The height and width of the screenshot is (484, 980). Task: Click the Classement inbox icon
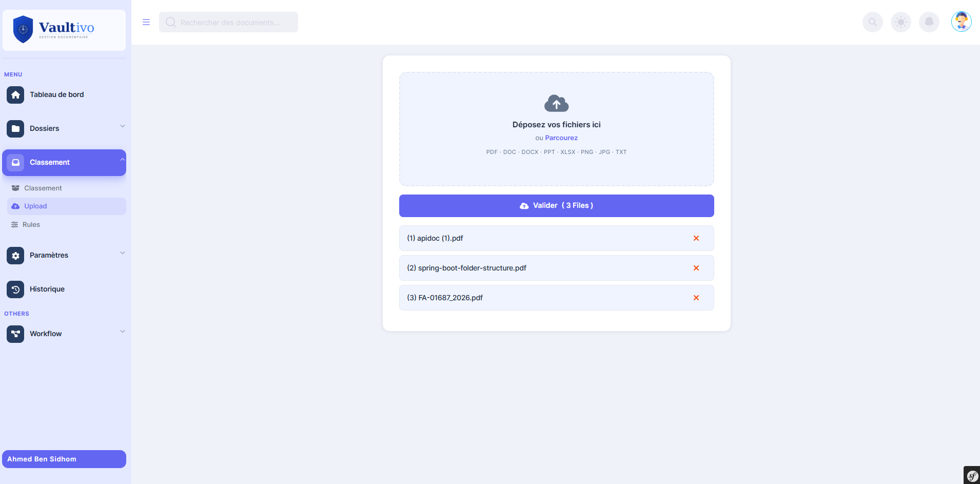(15, 163)
